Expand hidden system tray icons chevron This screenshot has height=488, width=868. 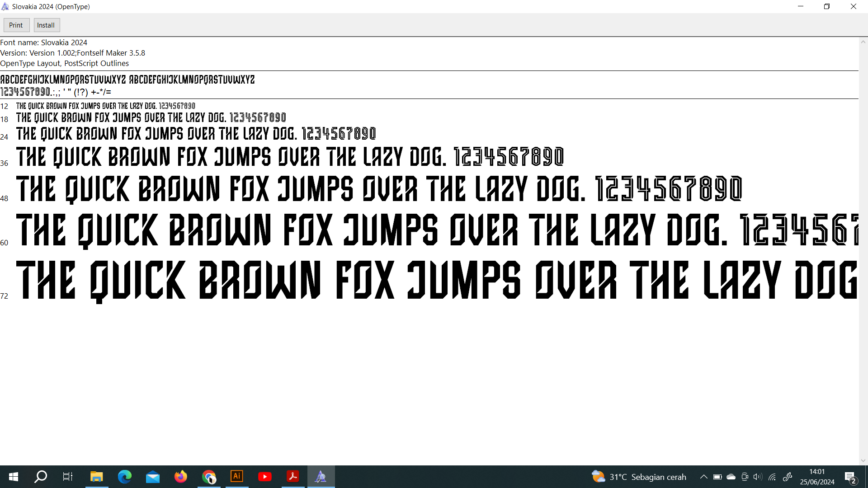pyautogui.click(x=703, y=477)
